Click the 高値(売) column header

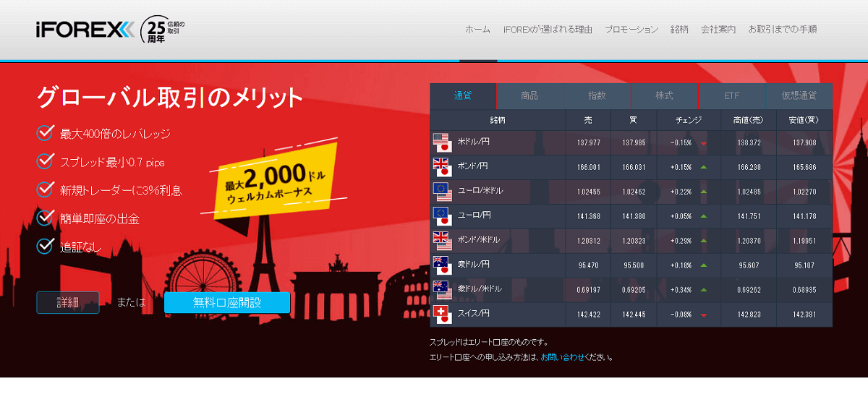pos(748,120)
